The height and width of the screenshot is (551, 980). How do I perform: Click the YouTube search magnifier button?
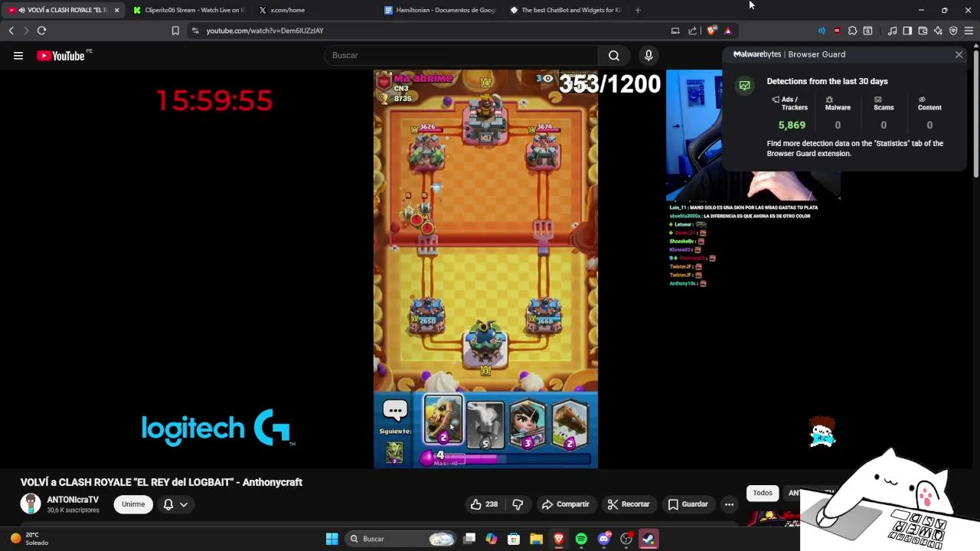614,55
